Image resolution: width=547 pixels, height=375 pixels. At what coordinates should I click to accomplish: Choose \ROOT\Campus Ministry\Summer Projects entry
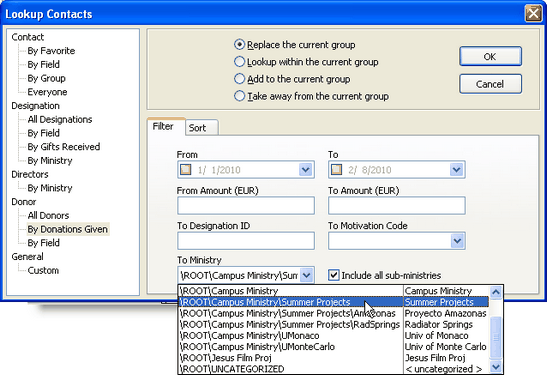point(290,302)
